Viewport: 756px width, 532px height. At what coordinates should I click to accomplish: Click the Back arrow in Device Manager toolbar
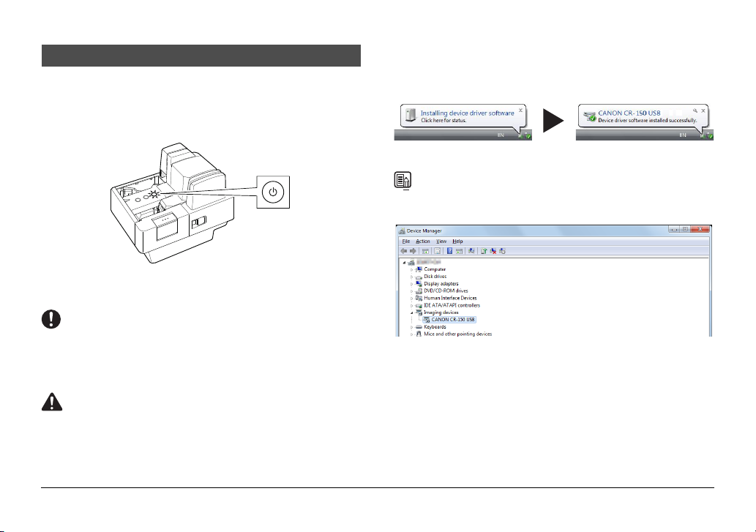click(x=403, y=251)
